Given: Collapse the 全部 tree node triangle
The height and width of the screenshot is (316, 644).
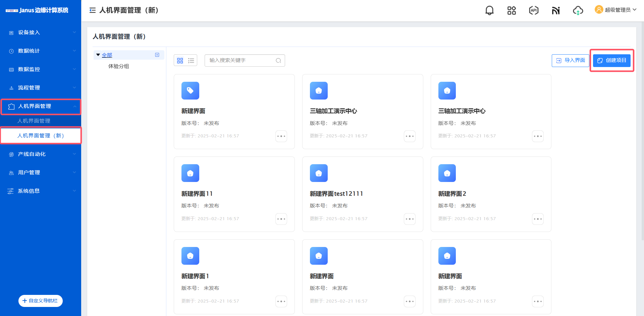Looking at the screenshot, I should pos(98,55).
